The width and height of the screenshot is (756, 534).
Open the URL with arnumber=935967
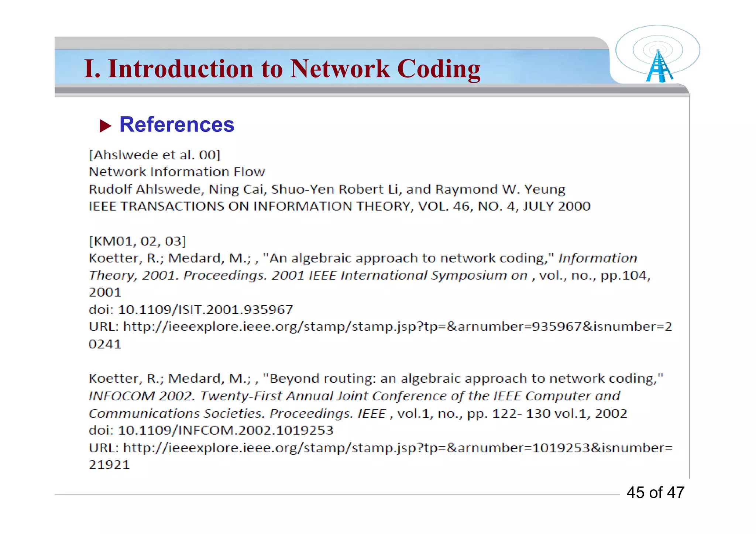coord(380,327)
